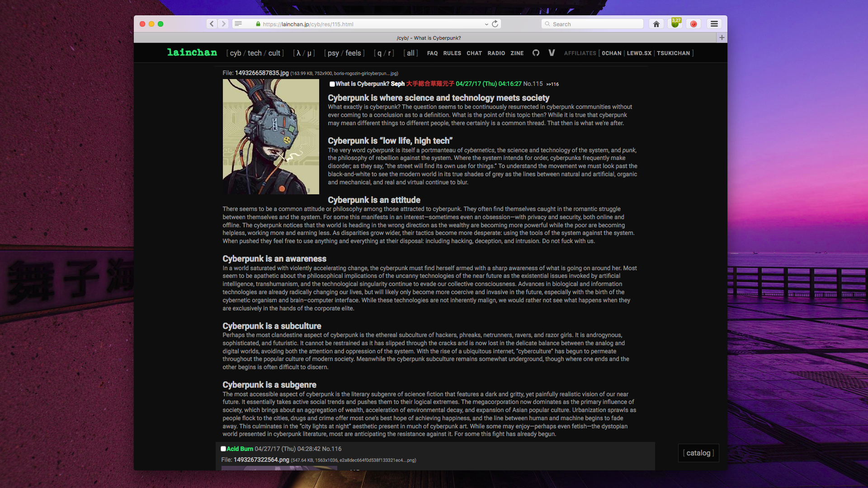The height and width of the screenshot is (488, 868).
Task: Reload the page with the refresh icon
Action: pyautogui.click(x=495, y=24)
